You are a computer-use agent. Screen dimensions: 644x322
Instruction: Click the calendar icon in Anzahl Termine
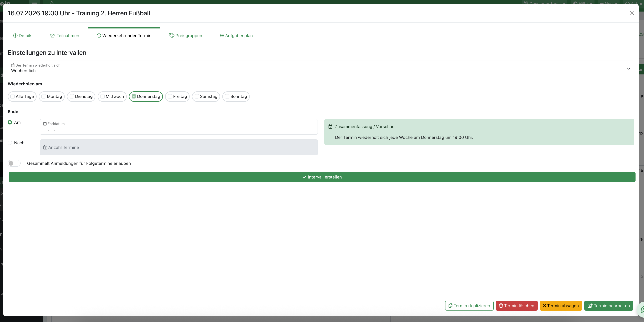click(x=45, y=148)
